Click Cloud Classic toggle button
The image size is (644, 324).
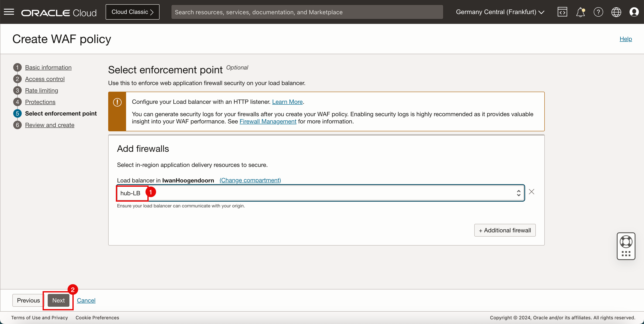click(x=133, y=12)
